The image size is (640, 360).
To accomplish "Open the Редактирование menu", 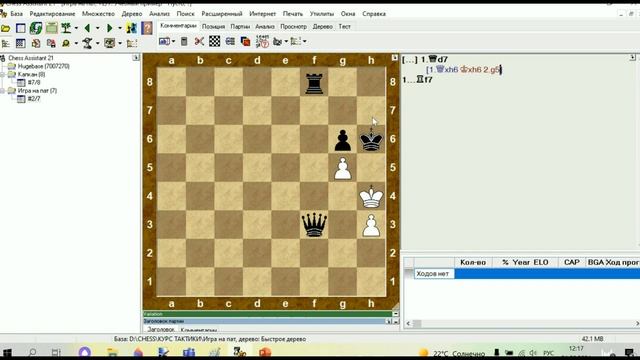I will tap(52, 14).
